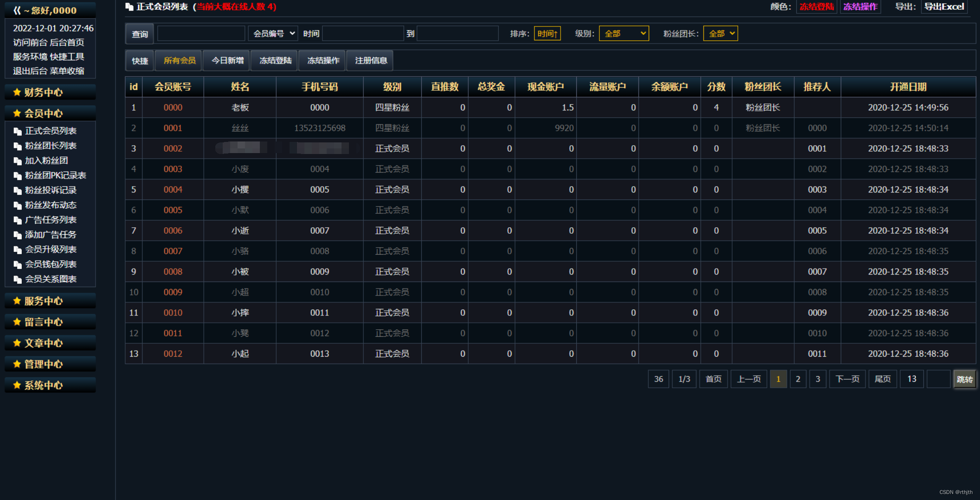Image resolution: width=980 pixels, height=500 pixels.
Task: Focus the search keyword input field
Action: pos(201,33)
